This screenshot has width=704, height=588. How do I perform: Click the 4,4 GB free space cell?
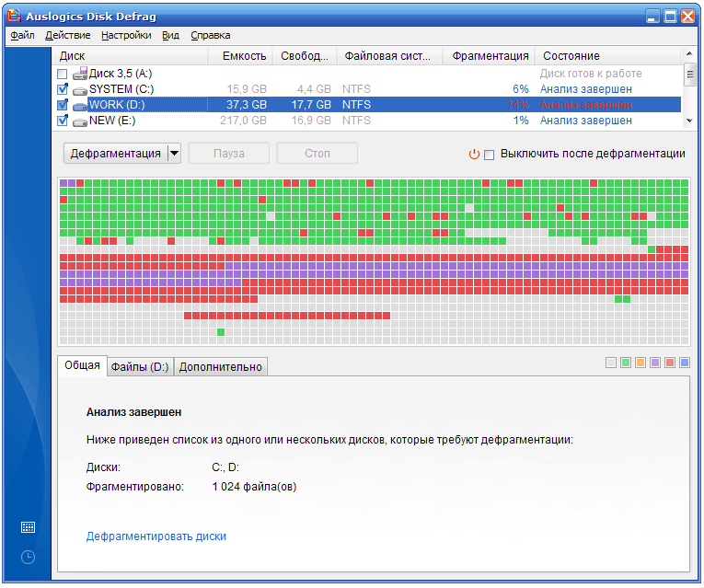tap(315, 89)
